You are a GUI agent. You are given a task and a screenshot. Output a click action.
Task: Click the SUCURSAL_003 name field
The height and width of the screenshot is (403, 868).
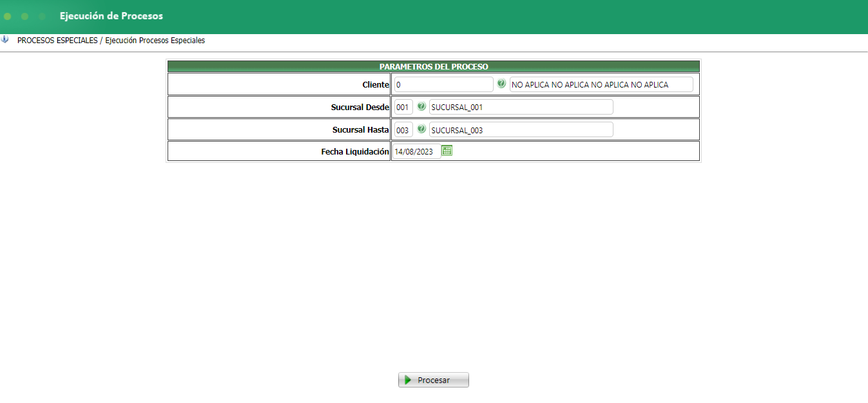click(521, 129)
